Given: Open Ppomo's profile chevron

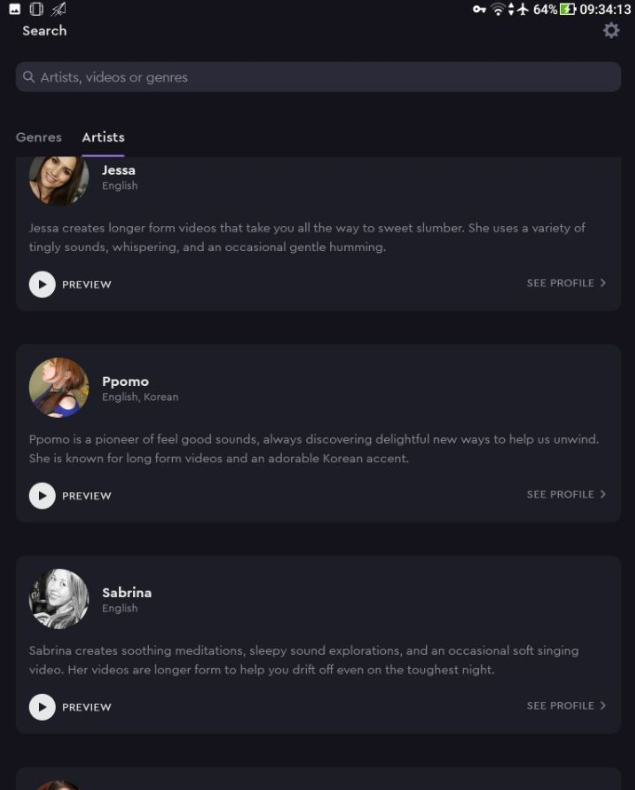Looking at the screenshot, I should point(603,494).
